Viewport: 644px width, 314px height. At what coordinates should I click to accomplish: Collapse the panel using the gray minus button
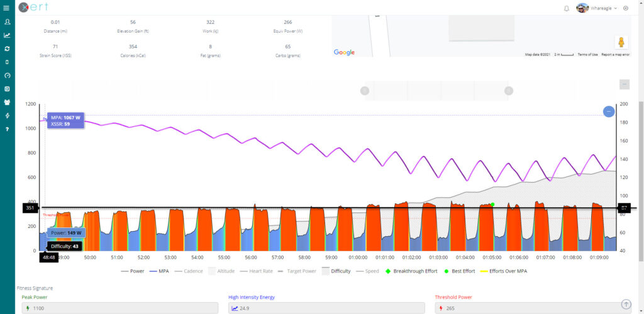click(624, 84)
